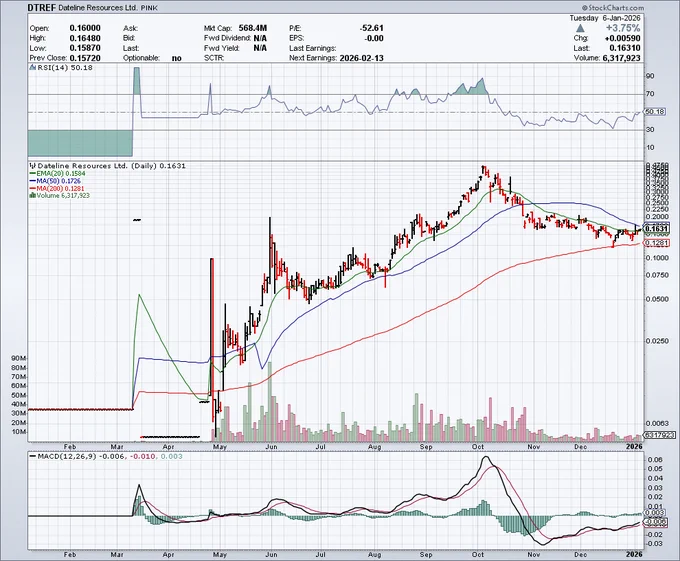
Task: Click the 0.0250 price axis label
Action: (657, 341)
